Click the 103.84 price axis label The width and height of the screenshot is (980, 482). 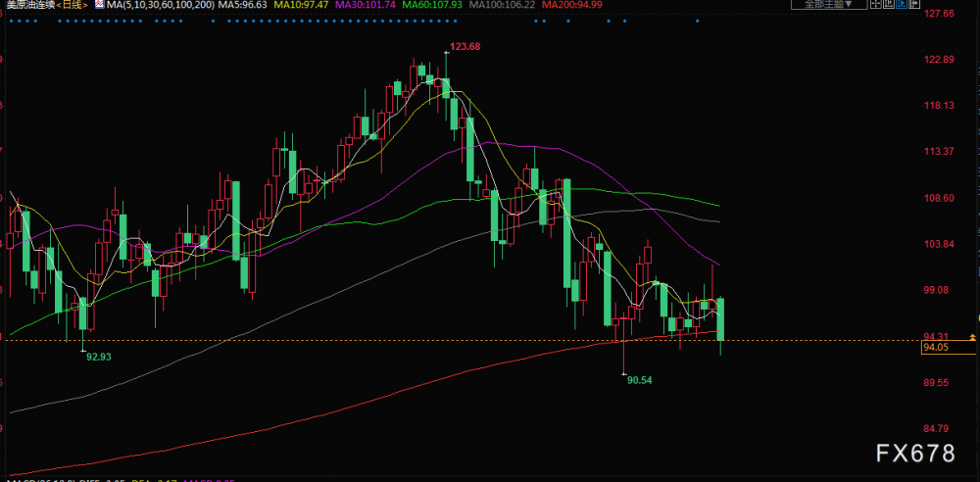click(x=941, y=244)
